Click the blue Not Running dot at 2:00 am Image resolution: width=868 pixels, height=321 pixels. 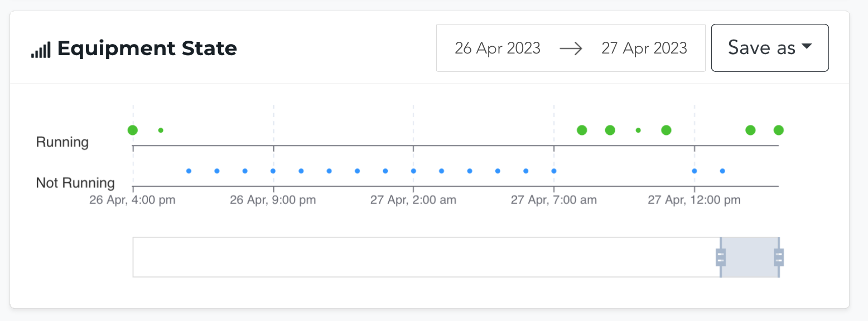(x=413, y=171)
